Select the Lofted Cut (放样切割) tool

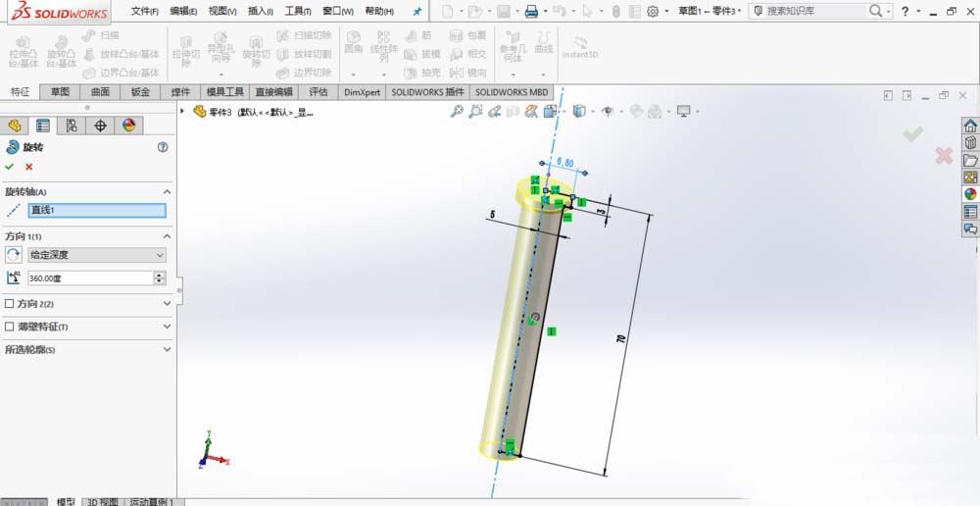click(305, 54)
